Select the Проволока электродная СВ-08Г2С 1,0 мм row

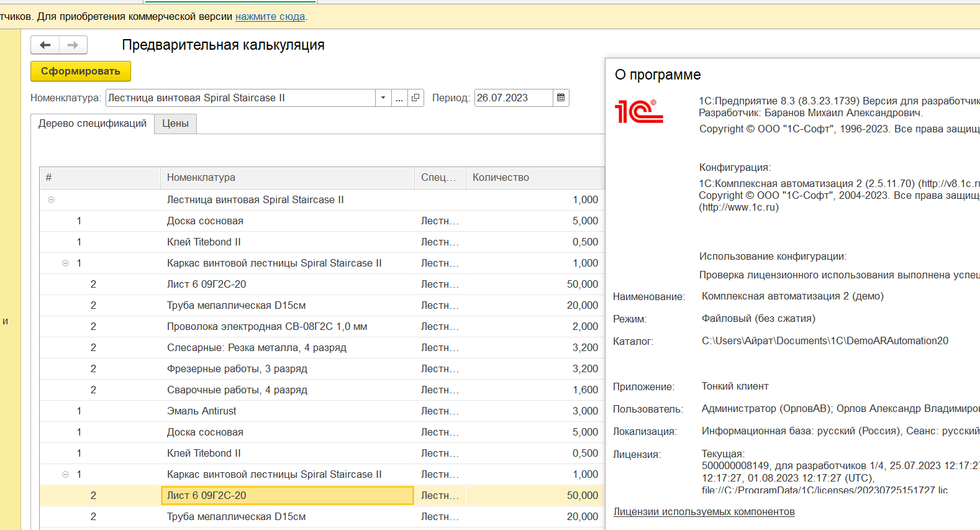322,326
